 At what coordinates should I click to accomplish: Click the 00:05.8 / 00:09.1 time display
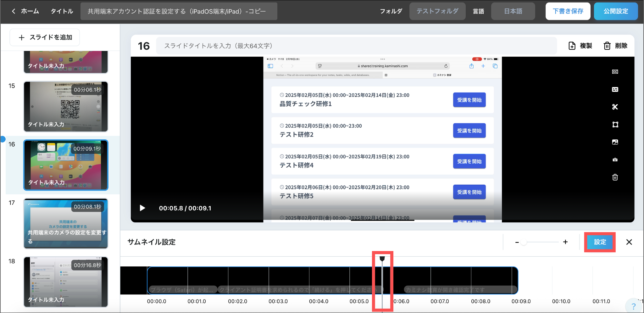[185, 208]
